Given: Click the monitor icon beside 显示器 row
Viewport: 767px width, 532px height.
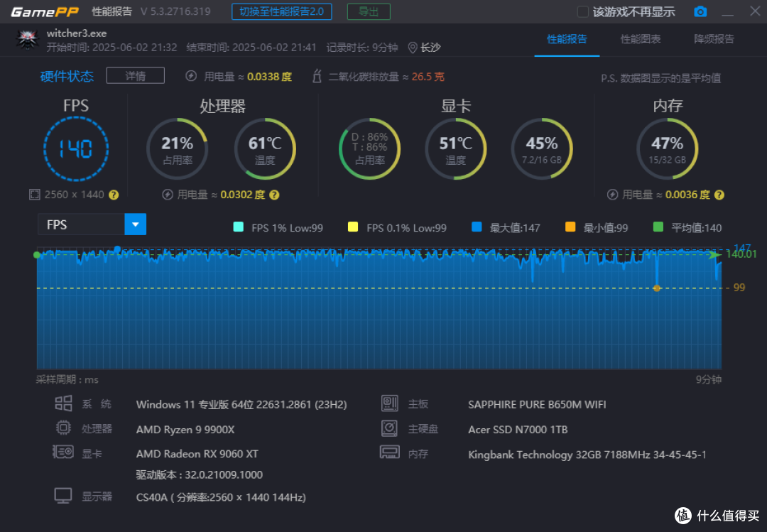Looking at the screenshot, I should [x=63, y=496].
